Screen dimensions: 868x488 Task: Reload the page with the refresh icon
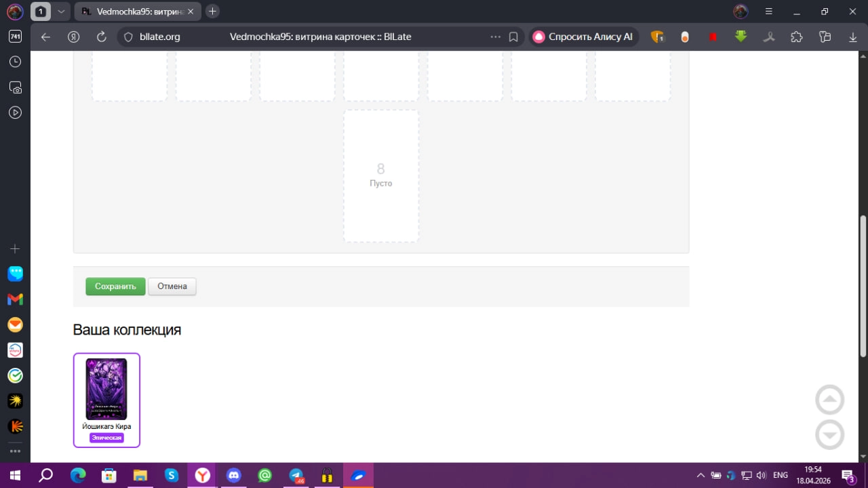pyautogui.click(x=102, y=37)
